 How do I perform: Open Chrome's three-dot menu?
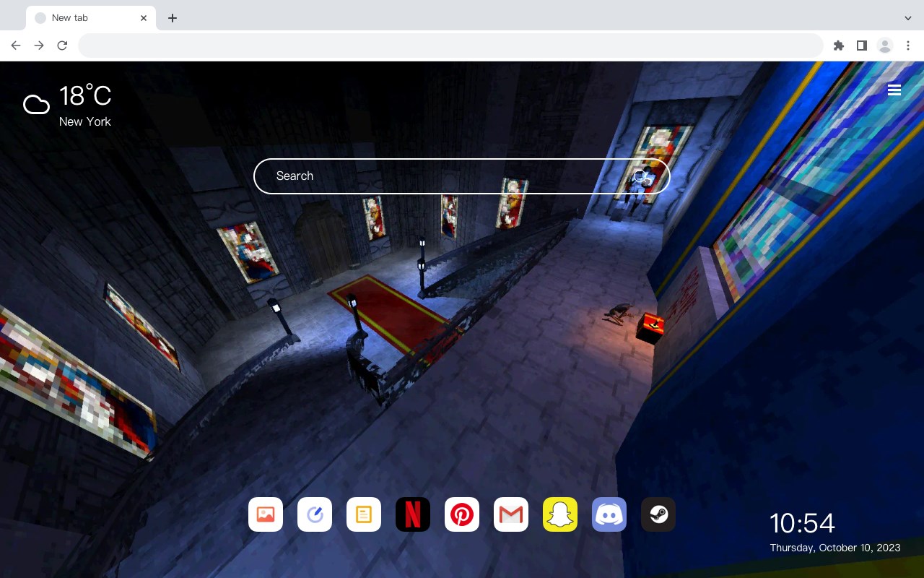point(908,46)
